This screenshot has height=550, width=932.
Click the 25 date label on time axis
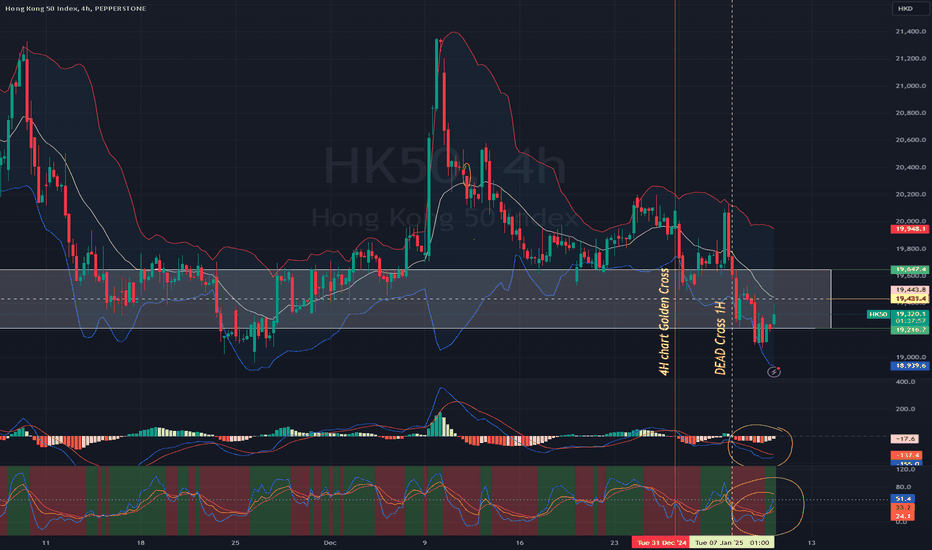click(x=235, y=543)
